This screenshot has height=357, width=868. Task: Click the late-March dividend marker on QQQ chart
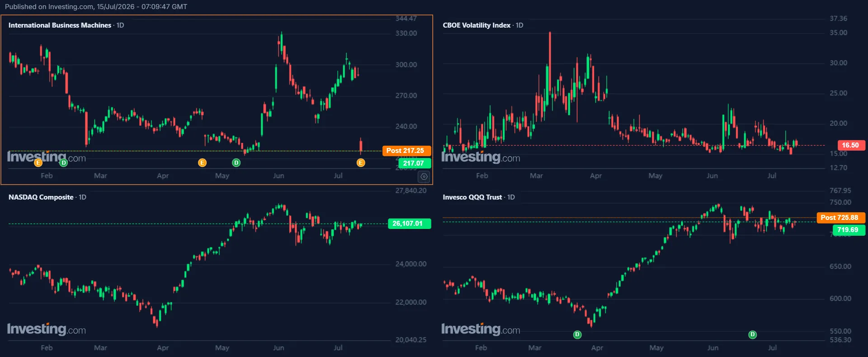pos(577,334)
